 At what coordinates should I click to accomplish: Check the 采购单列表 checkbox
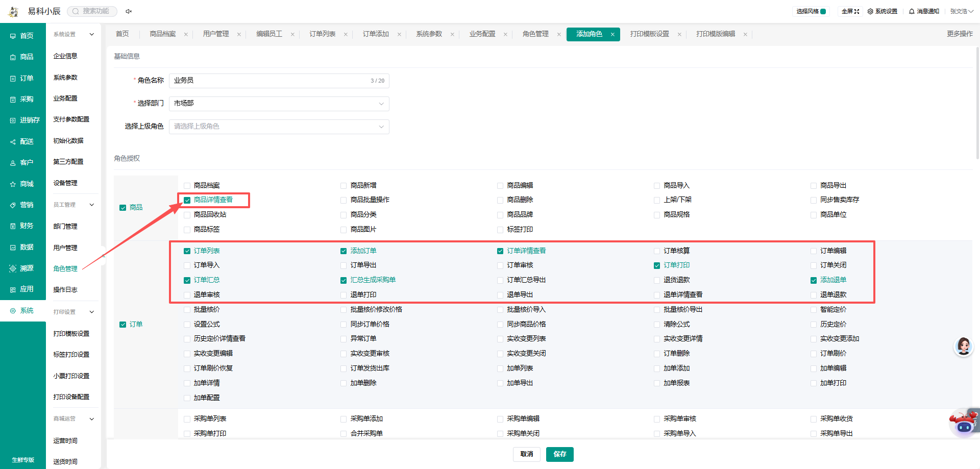click(187, 419)
